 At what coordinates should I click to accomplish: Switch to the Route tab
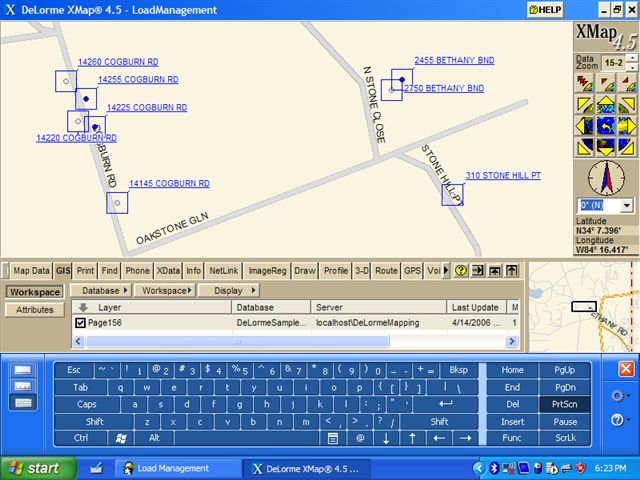point(386,271)
